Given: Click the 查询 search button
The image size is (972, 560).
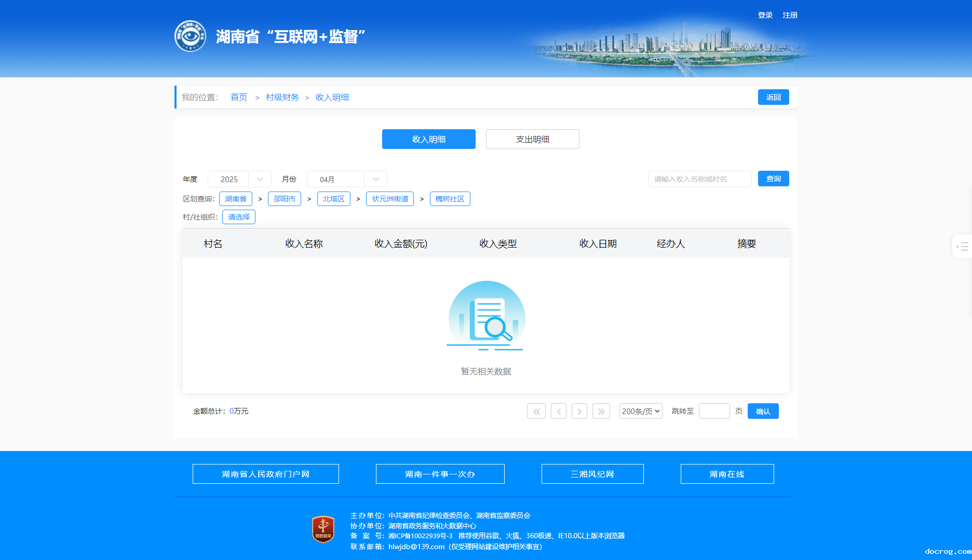Looking at the screenshot, I should pyautogui.click(x=773, y=179).
